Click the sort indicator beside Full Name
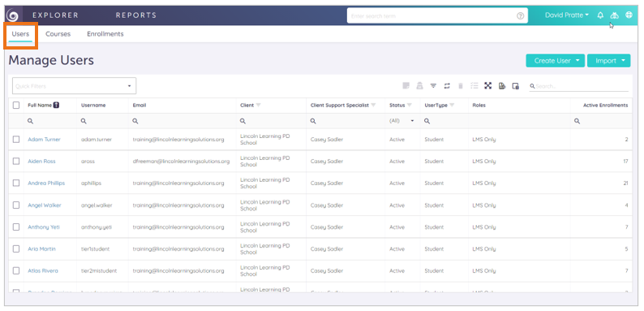This screenshot has width=644, height=311. (56, 105)
